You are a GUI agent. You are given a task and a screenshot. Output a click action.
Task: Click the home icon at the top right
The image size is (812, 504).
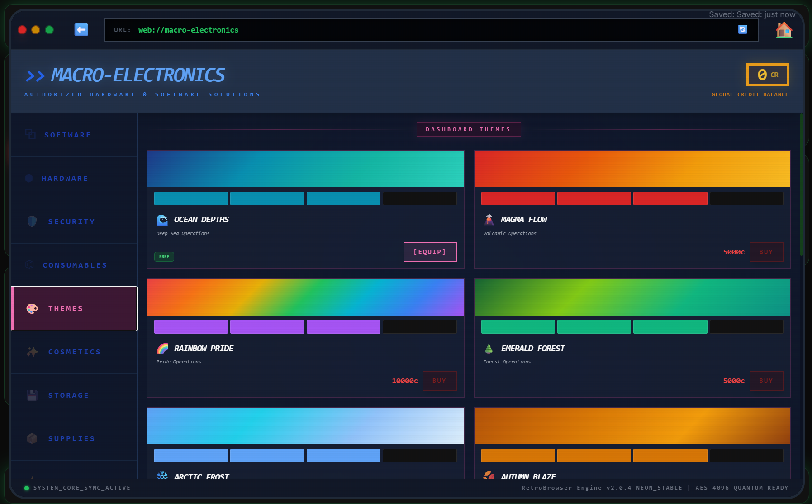tap(784, 30)
